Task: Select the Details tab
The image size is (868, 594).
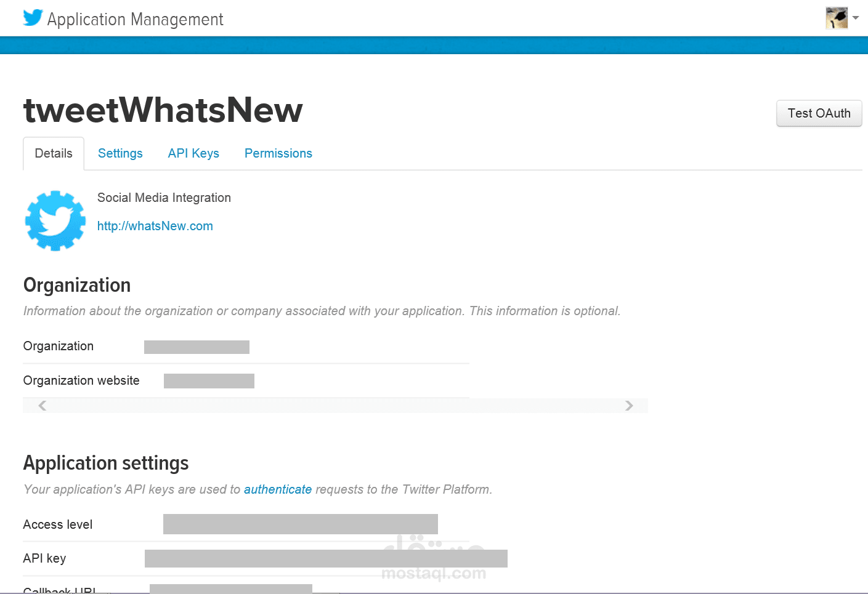Action: click(x=54, y=153)
